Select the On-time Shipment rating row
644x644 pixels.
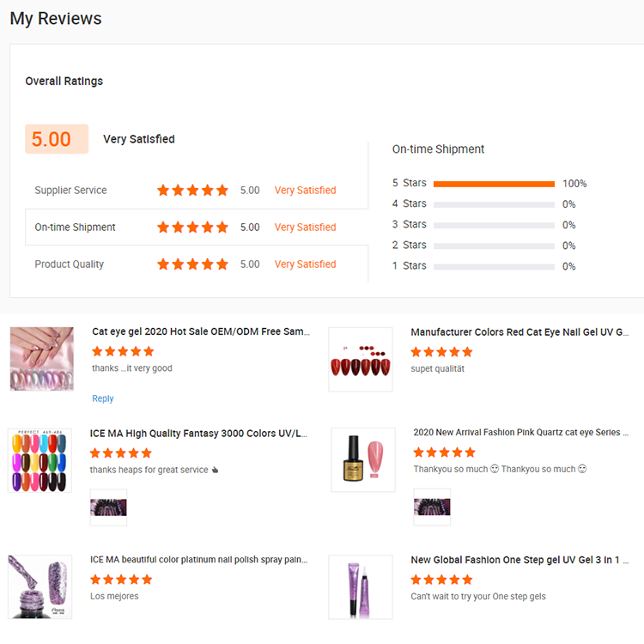click(197, 228)
